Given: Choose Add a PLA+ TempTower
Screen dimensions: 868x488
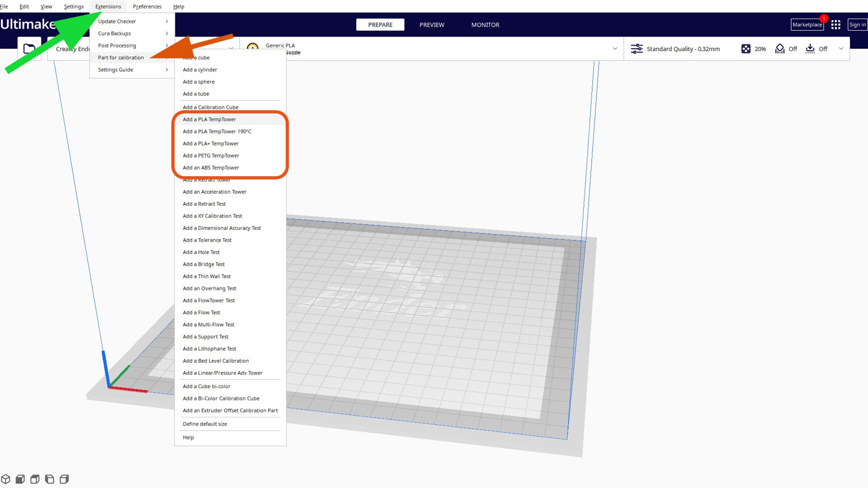Looking at the screenshot, I should 230,144.
